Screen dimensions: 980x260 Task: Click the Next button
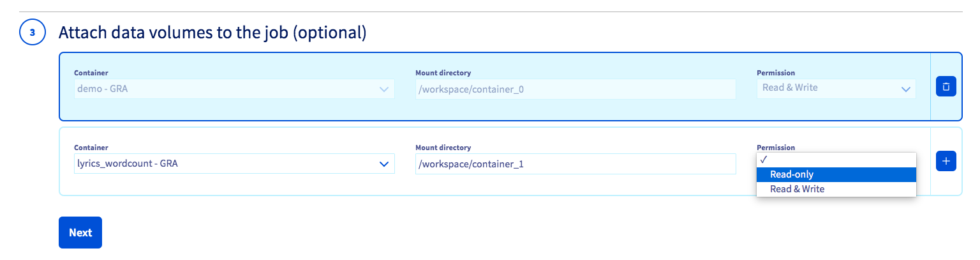pos(80,233)
